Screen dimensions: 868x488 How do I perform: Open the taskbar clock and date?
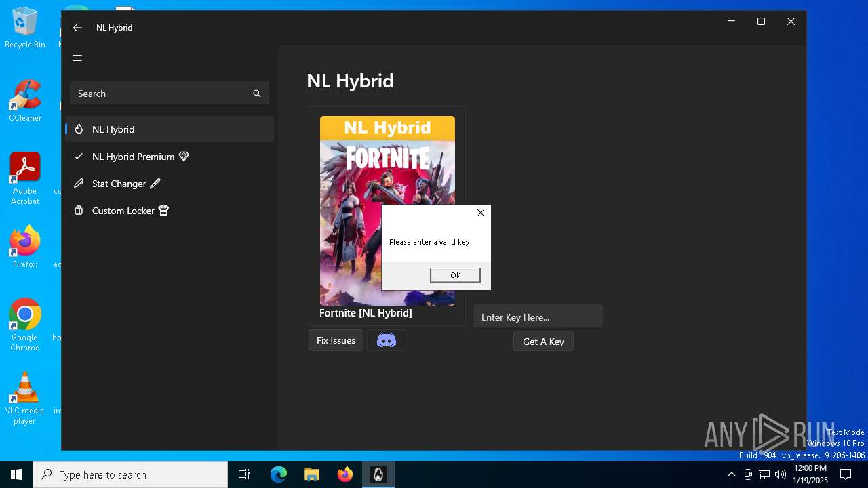[810, 474]
